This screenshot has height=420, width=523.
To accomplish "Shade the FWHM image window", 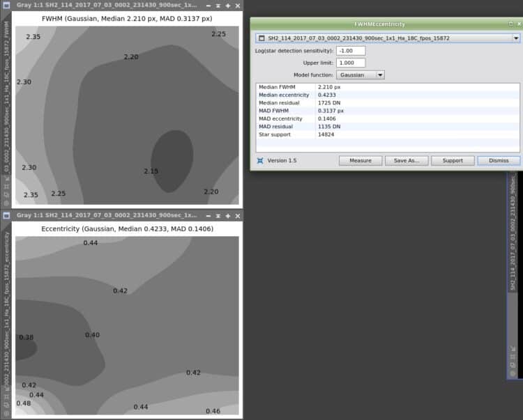I will coord(218,6).
